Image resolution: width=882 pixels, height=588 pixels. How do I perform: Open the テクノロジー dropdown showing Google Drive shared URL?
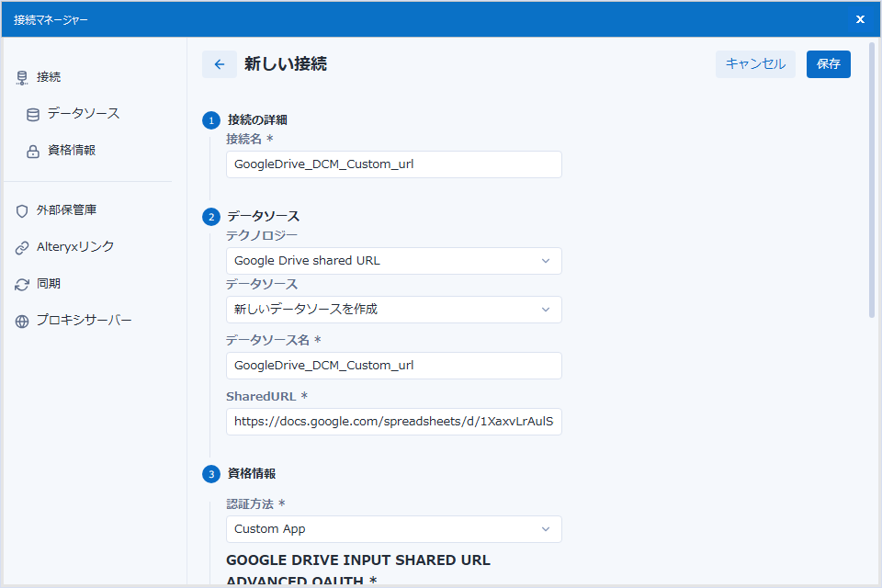pyautogui.click(x=393, y=261)
